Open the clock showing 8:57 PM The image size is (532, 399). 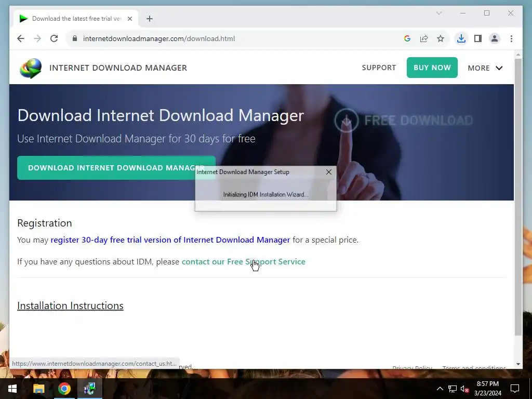click(487, 389)
